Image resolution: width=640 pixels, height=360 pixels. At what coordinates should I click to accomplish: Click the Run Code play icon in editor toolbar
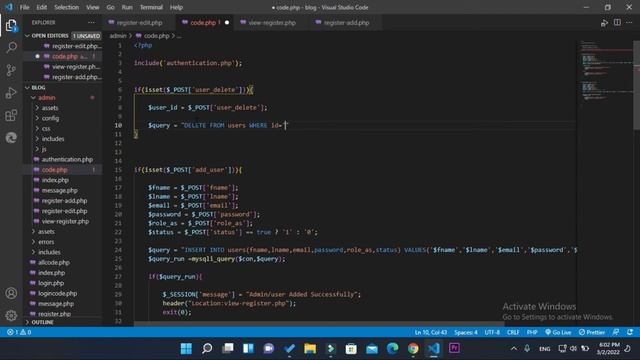604,23
